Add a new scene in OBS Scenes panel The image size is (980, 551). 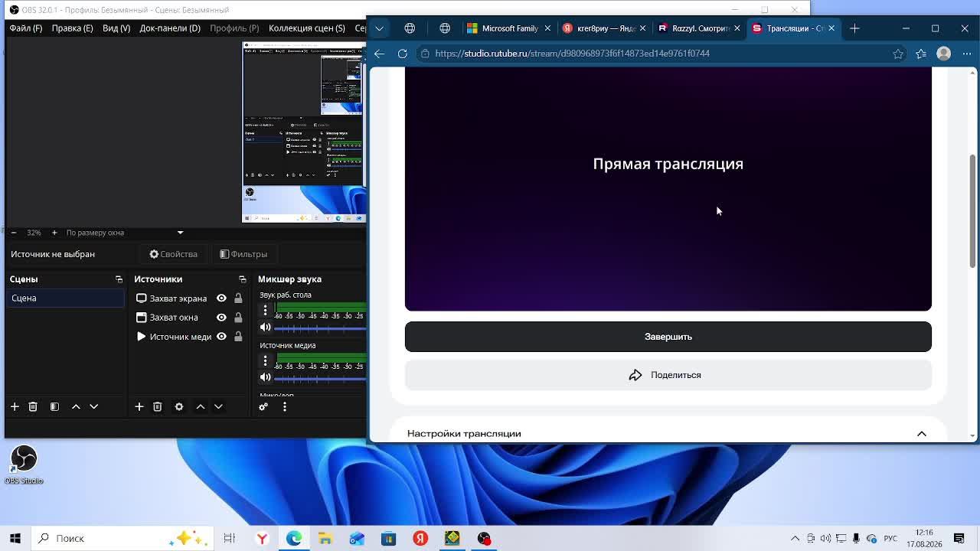pos(15,406)
